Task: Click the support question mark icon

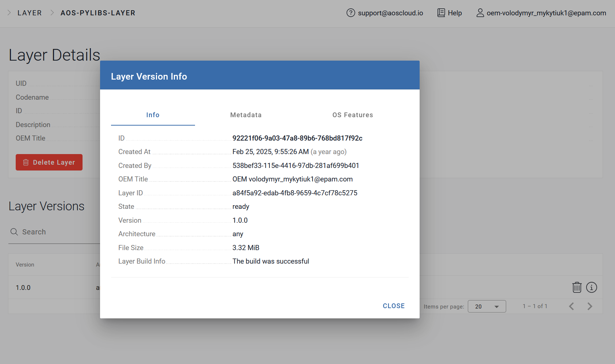Action: (x=351, y=13)
